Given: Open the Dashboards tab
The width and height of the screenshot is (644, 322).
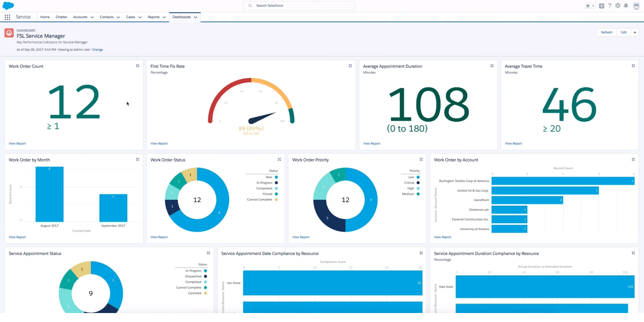Looking at the screenshot, I should (x=181, y=17).
